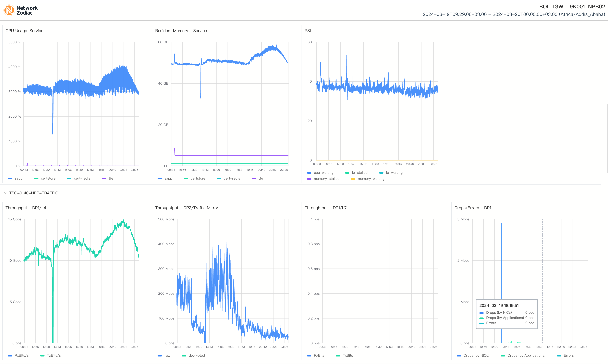Click the TSG-9140-NPB-TRAFFIC section title

(34, 193)
